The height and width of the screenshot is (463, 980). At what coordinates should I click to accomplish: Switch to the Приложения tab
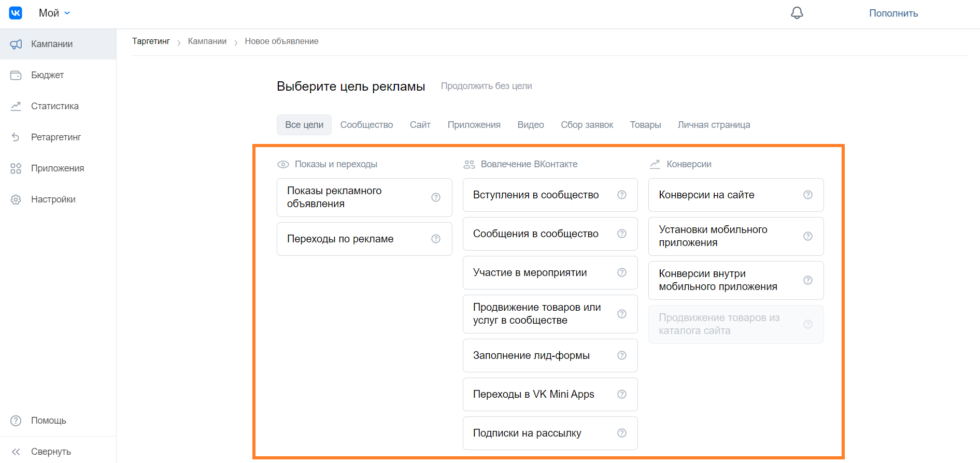(x=474, y=125)
